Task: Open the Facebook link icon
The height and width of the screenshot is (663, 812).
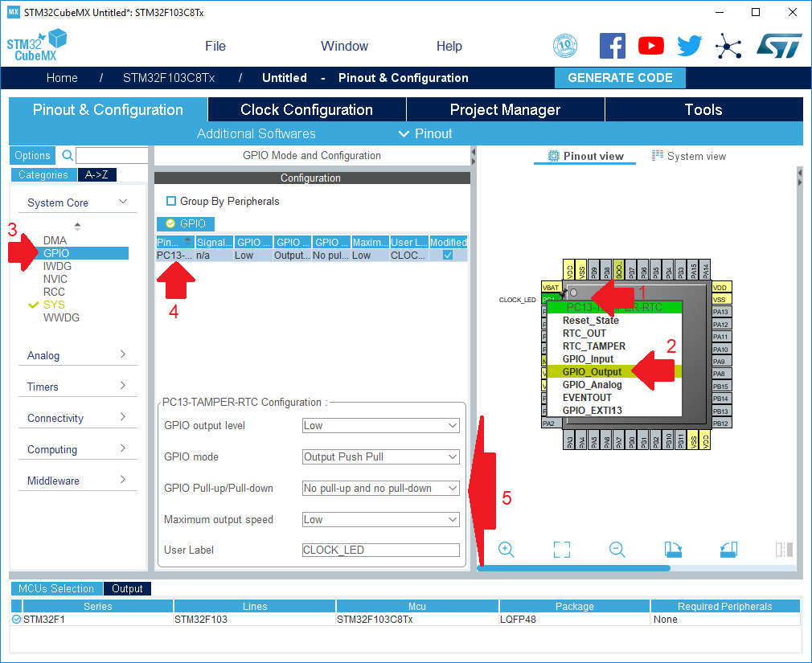Action: 612,46
